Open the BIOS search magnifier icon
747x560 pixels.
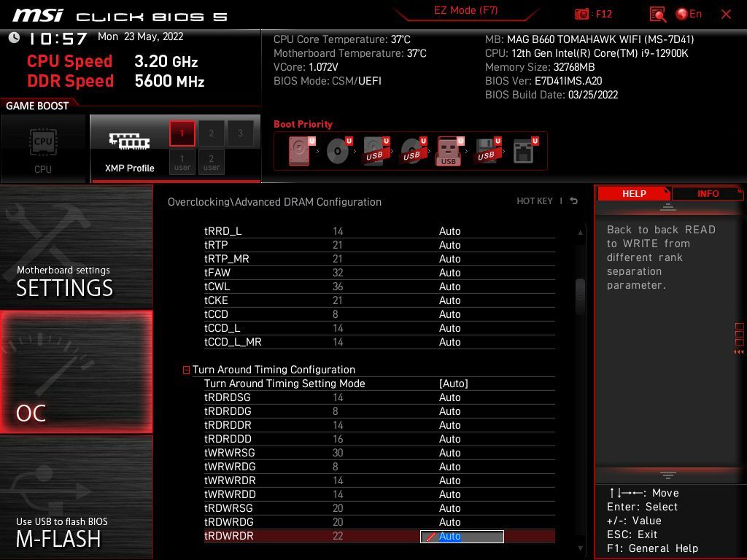pos(657,15)
